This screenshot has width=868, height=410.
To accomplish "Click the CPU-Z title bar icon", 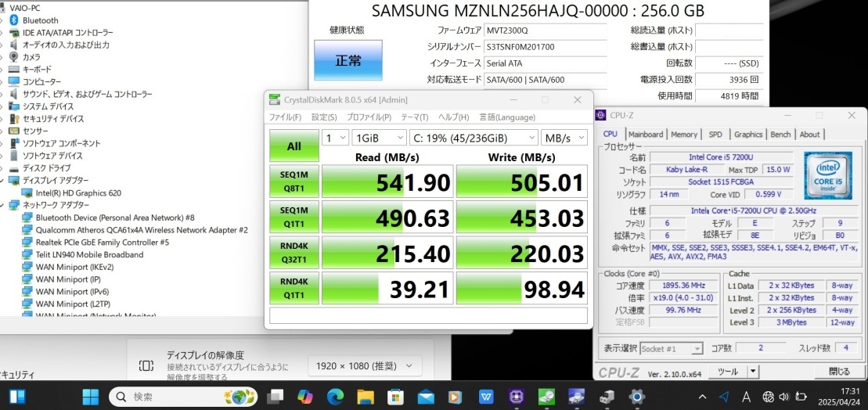I will click(600, 115).
